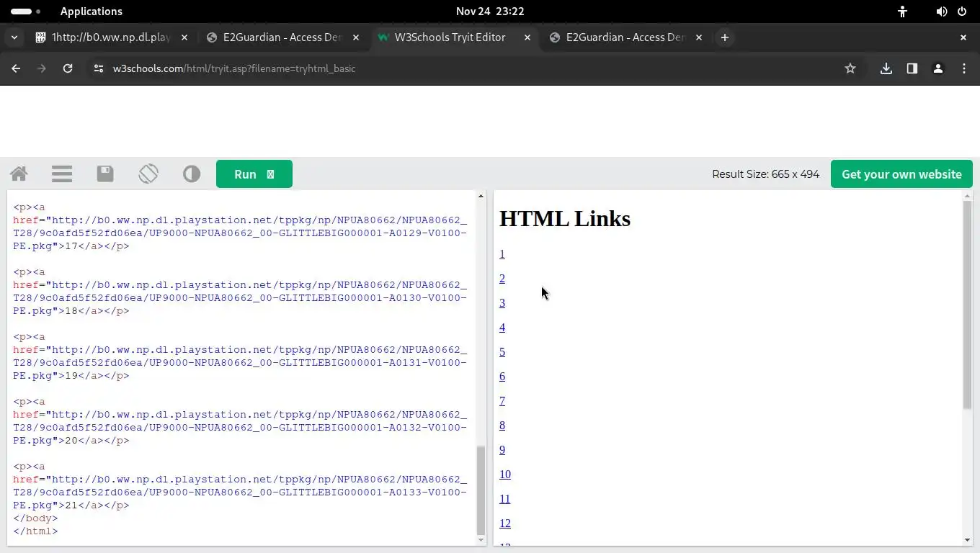Place cursor on closing </body> line
Screen dimensions: 980x553
tap(35, 518)
